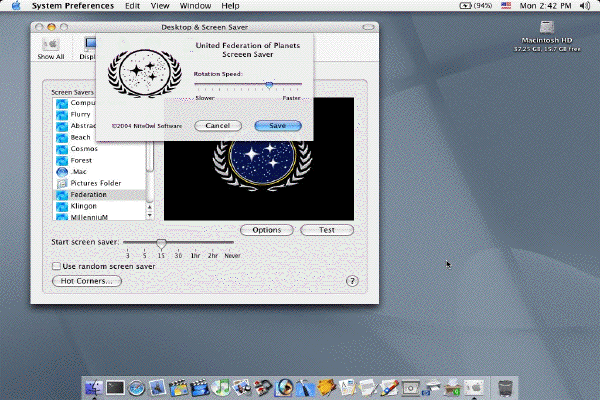Open the Edit menu
Viewport: 600px width, 400px height.
[x=132, y=6]
